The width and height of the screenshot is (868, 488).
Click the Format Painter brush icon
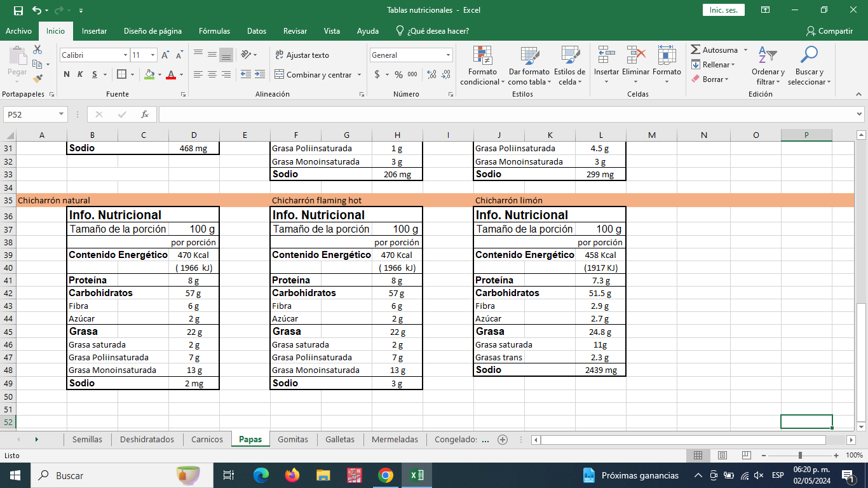click(37, 79)
